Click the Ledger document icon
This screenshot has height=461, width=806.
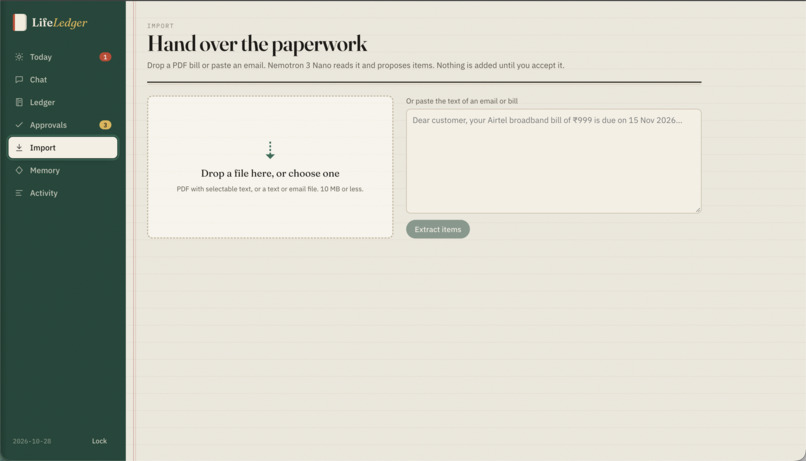pos(19,102)
